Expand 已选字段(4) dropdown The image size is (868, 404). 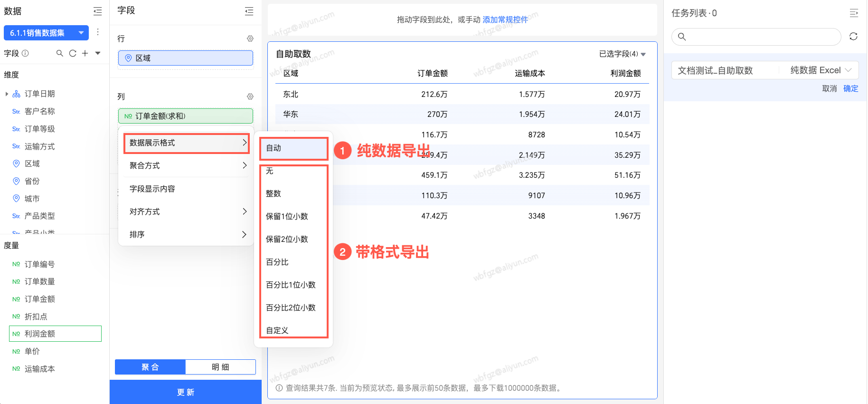(x=622, y=54)
